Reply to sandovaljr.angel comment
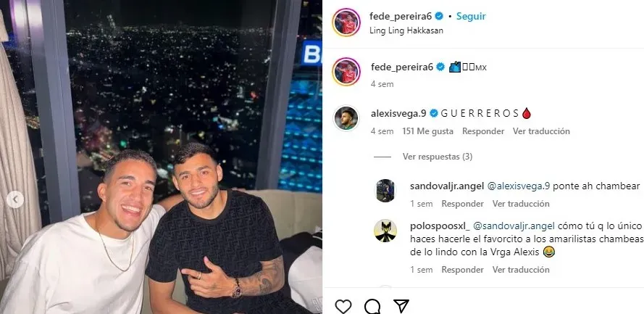Viewport: 644px width, 314px height. [462, 204]
